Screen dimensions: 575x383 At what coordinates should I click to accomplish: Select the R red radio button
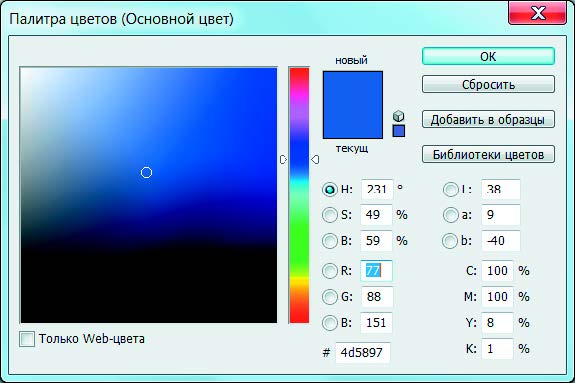[330, 271]
